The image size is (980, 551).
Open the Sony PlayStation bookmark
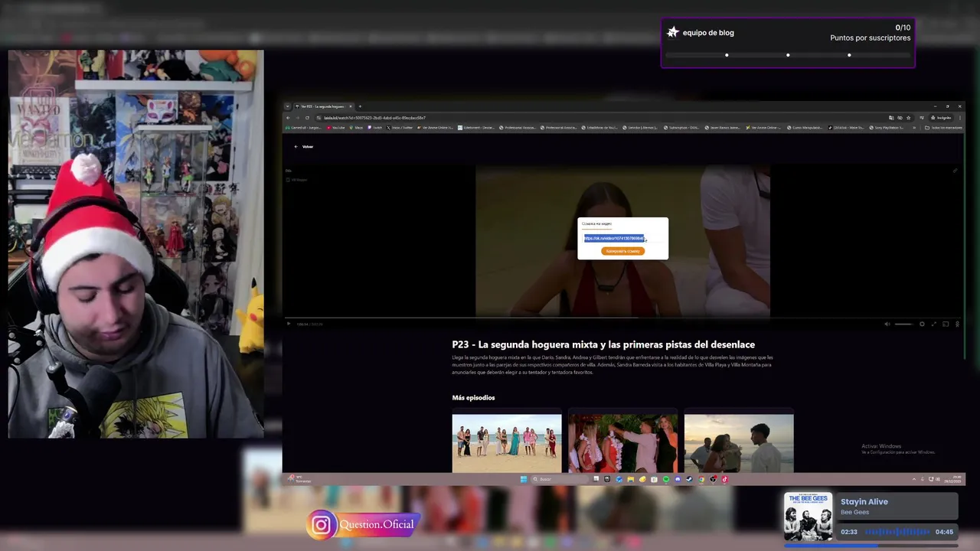(x=887, y=128)
